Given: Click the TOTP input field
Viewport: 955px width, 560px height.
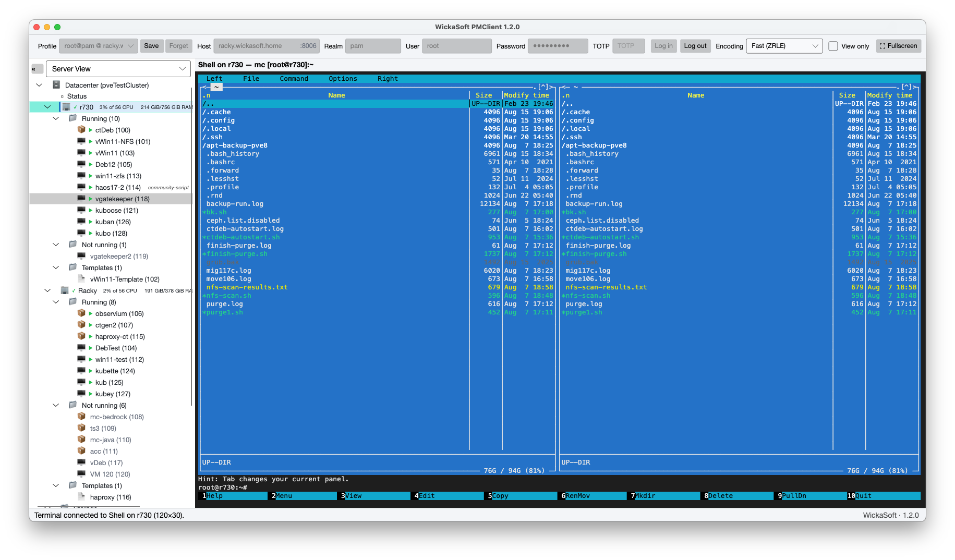Looking at the screenshot, I should pos(628,46).
